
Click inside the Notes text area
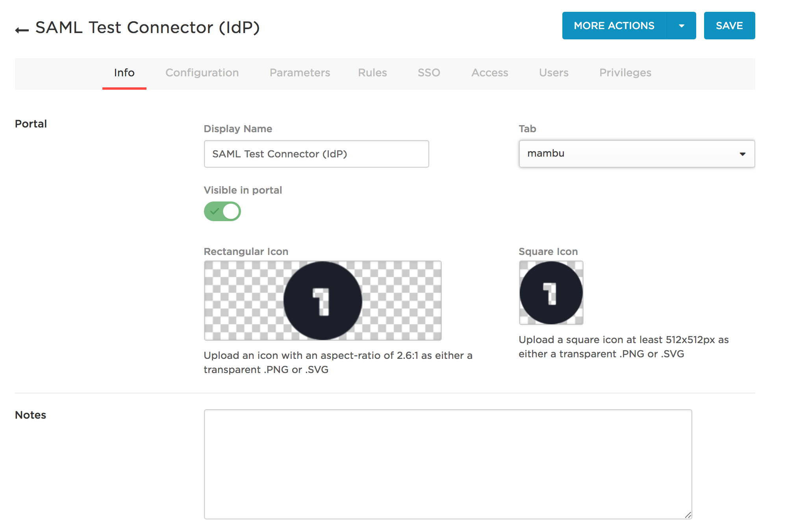448,464
